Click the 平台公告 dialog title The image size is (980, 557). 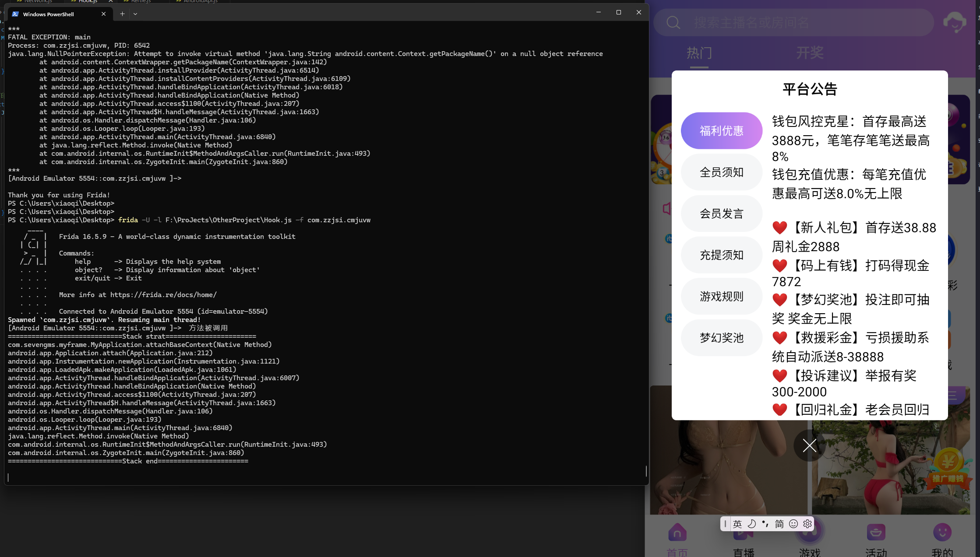click(x=810, y=89)
